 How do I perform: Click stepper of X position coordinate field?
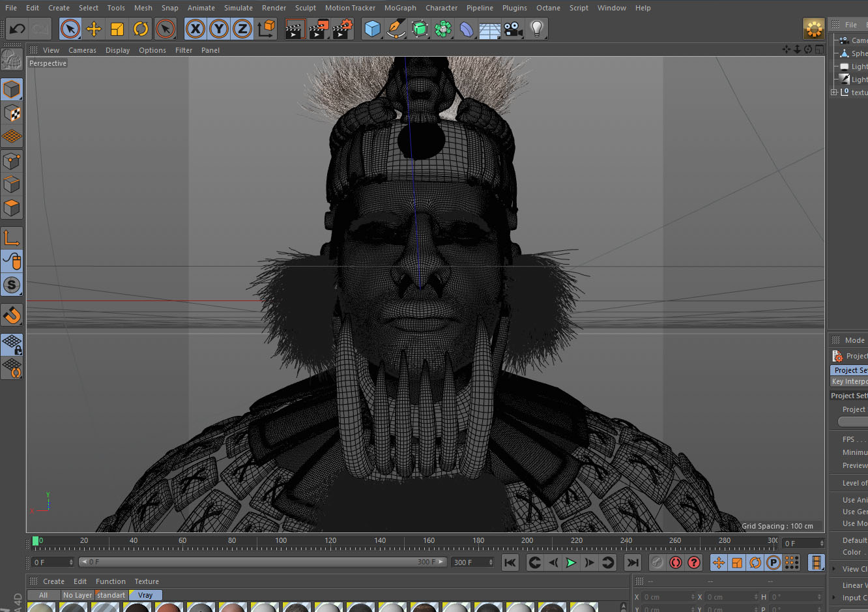point(693,597)
